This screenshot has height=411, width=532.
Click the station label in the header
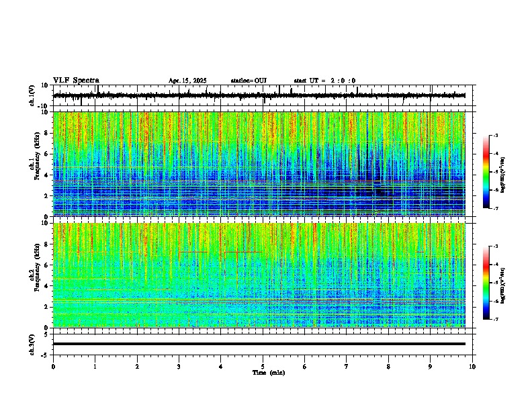tap(249, 81)
